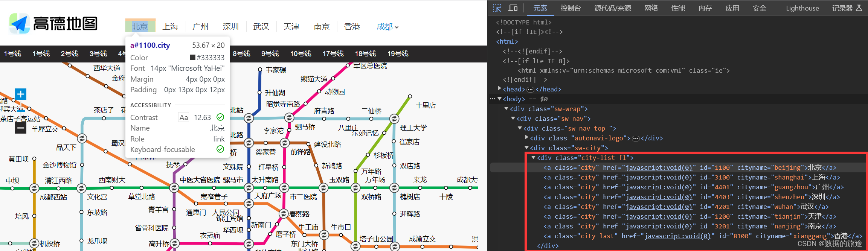The width and height of the screenshot is (868, 251).
Task: Expand the div autonavi-logo node
Action: [x=527, y=138]
